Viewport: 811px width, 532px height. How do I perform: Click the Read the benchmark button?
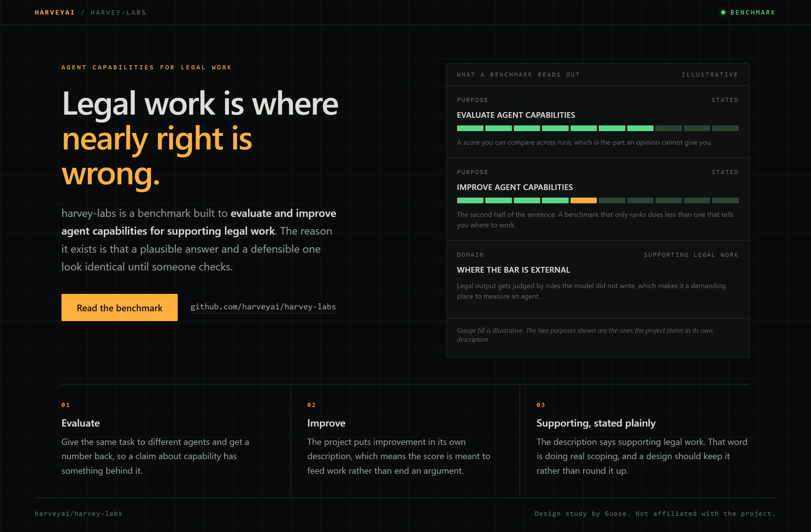point(119,307)
